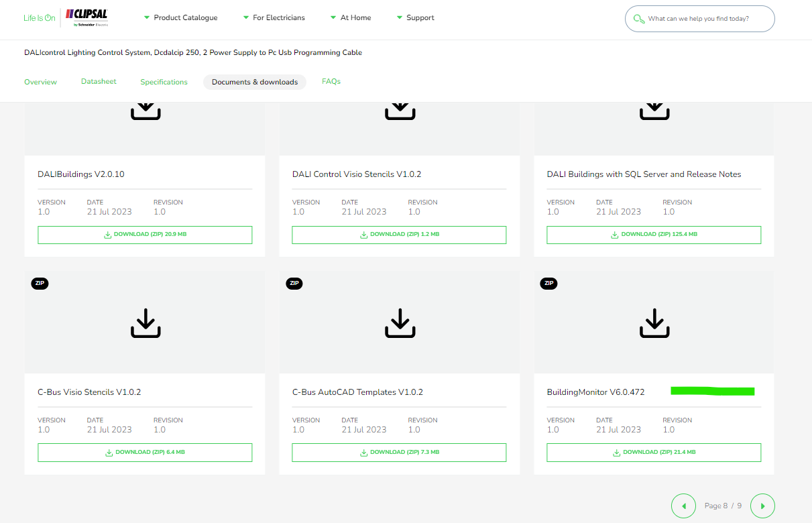Click the ZIP badge on the BuildingMonitor card

tap(549, 283)
